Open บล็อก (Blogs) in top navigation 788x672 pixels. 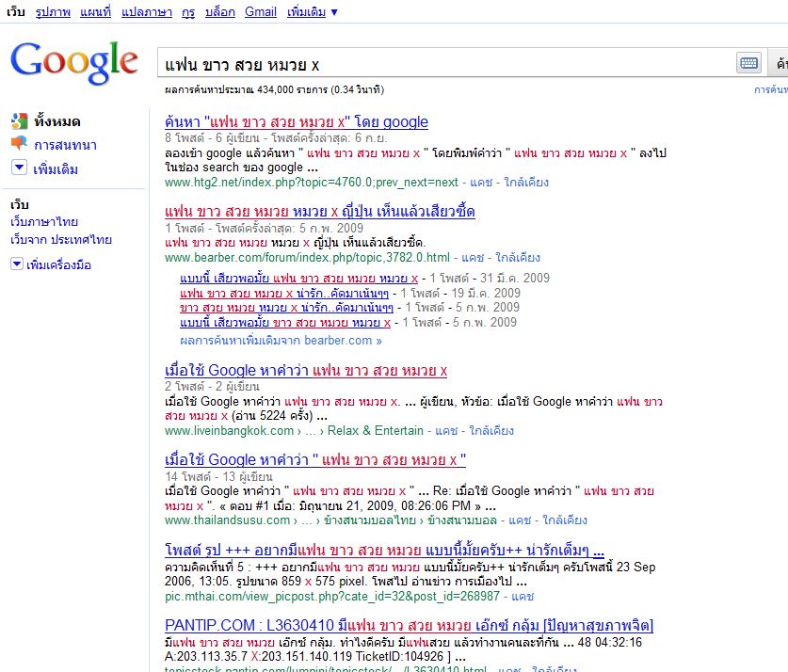pos(219,11)
